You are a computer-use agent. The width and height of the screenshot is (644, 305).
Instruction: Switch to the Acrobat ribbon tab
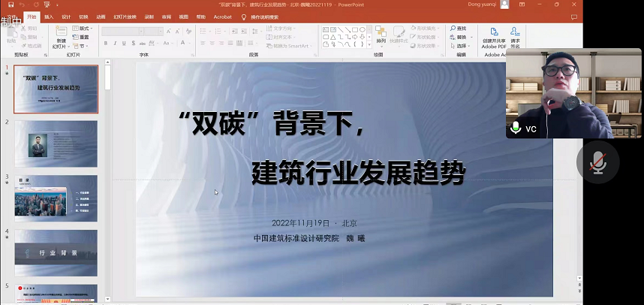(222, 17)
